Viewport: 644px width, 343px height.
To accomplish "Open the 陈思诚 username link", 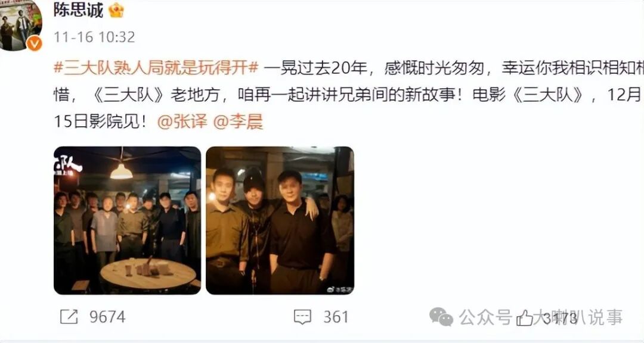I will point(78,10).
